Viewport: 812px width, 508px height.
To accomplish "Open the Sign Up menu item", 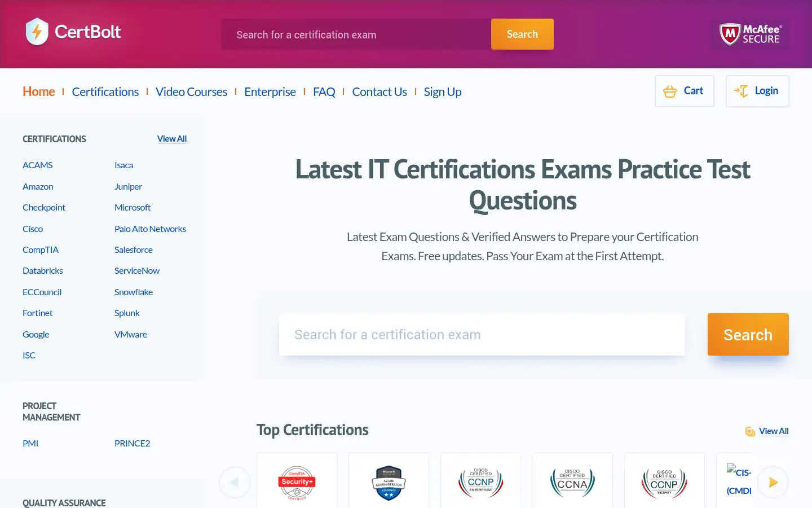I will pos(443,91).
